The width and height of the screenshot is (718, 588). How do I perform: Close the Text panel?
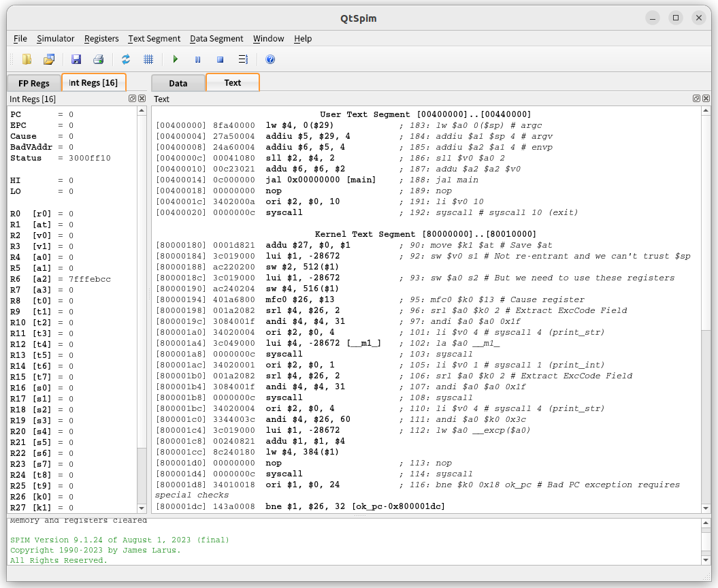pos(706,99)
